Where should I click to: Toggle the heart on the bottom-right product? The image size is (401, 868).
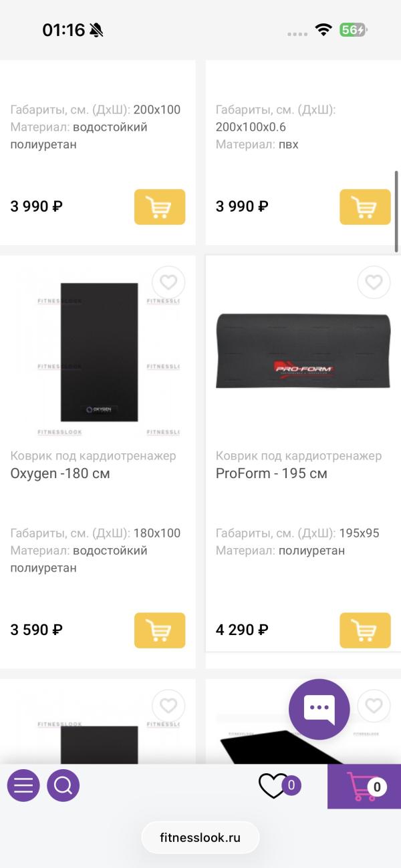pos(374,706)
